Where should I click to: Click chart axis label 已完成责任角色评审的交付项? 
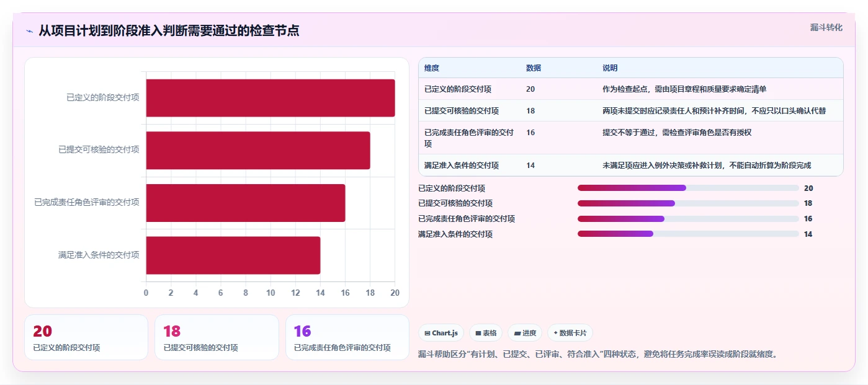click(87, 202)
